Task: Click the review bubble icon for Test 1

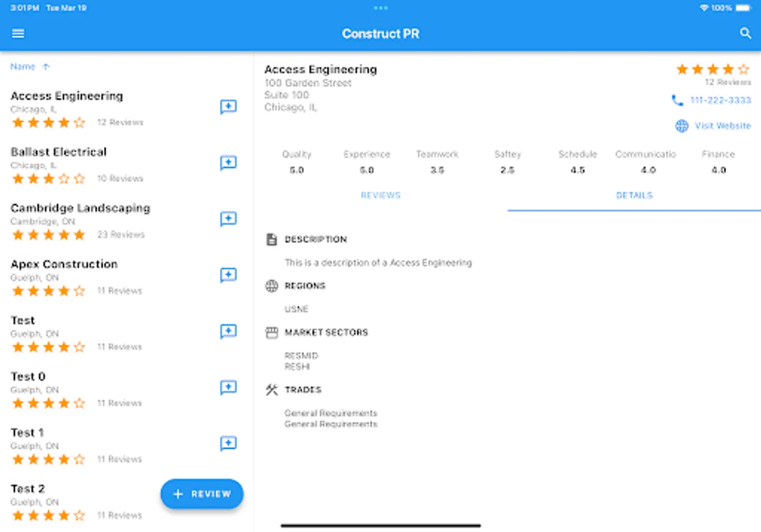Action: pos(228,443)
